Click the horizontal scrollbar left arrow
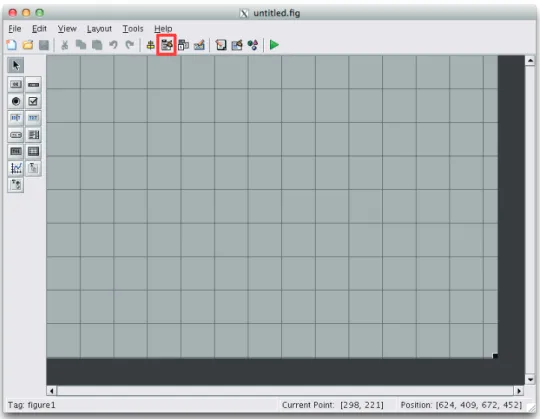The image size is (540, 419). click(52, 391)
